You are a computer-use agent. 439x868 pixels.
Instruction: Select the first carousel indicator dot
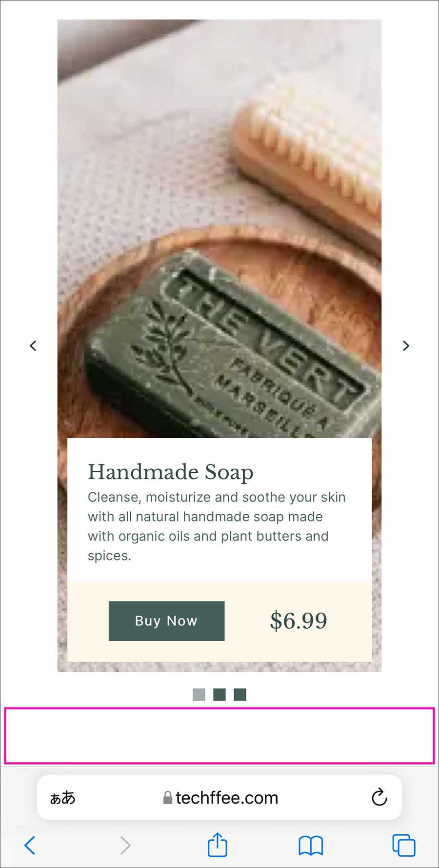pyautogui.click(x=199, y=694)
